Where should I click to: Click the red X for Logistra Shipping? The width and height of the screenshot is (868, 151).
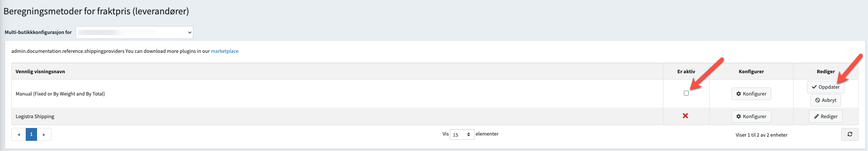[x=685, y=116]
